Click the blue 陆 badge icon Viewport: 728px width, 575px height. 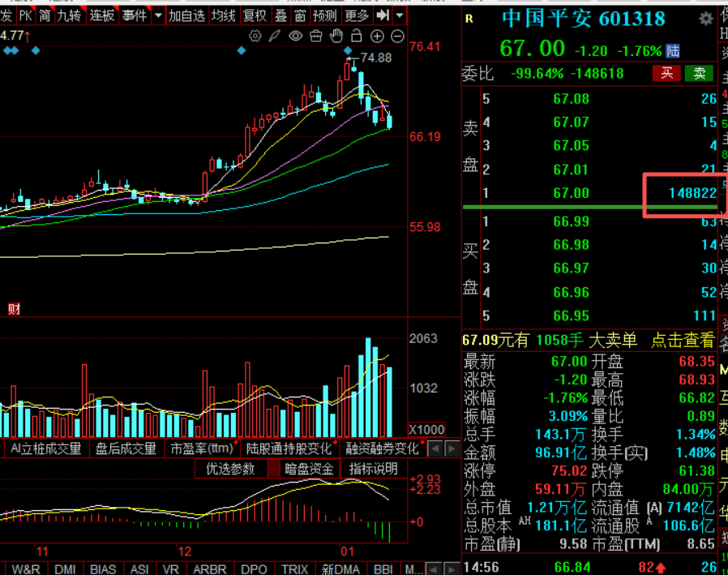tap(672, 50)
